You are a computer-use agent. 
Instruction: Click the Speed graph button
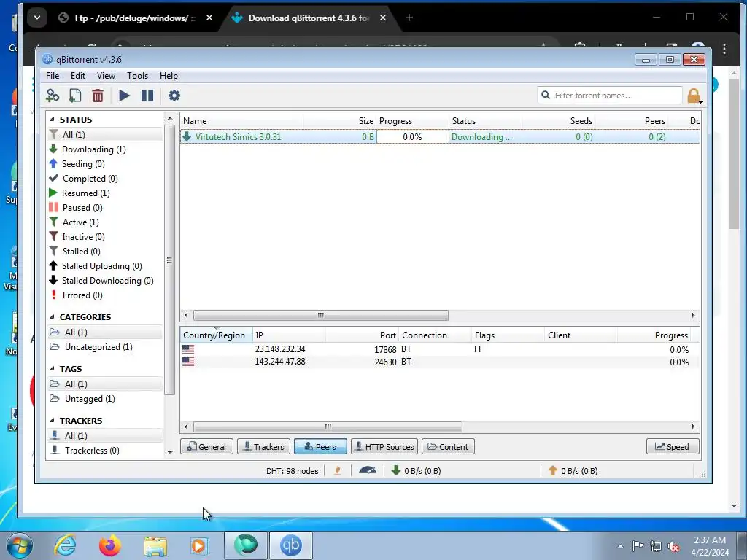coord(673,447)
